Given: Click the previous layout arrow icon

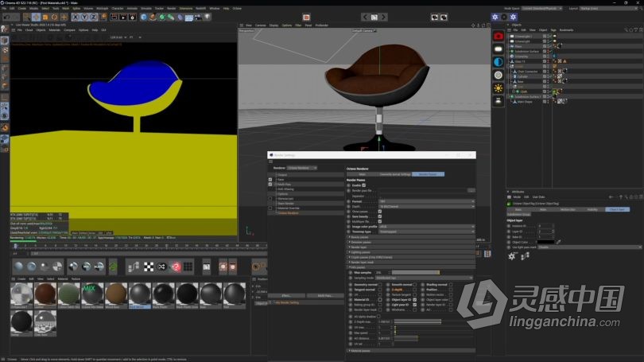Looking at the screenshot, I should pos(365,17).
